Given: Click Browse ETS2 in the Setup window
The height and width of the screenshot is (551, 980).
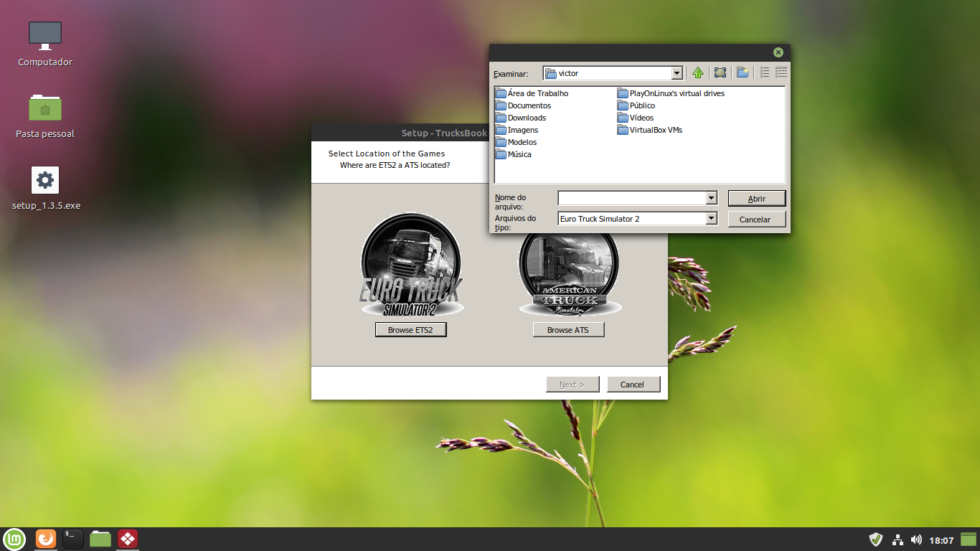Looking at the screenshot, I should [x=411, y=330].
